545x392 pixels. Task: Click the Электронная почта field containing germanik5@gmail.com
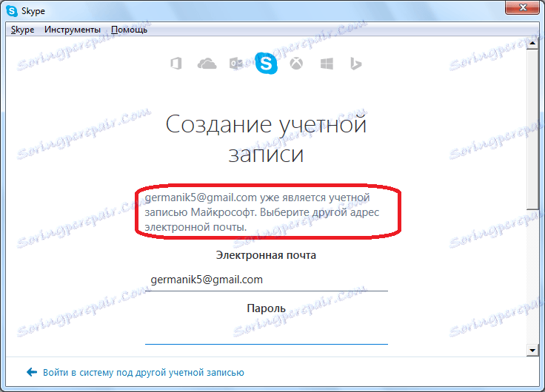click(267, 280)
